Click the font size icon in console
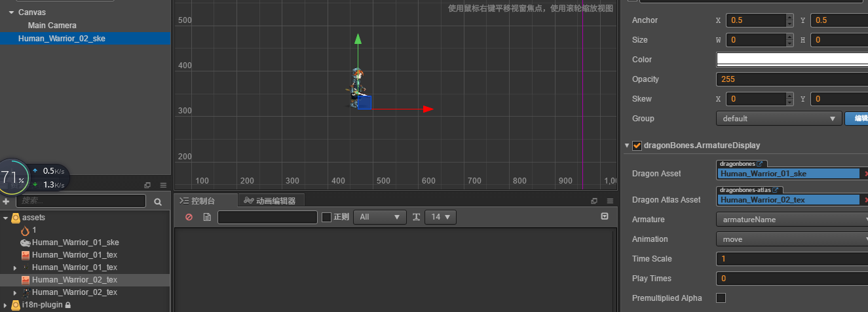Screen dimensions: 868x312 (416, 217)
